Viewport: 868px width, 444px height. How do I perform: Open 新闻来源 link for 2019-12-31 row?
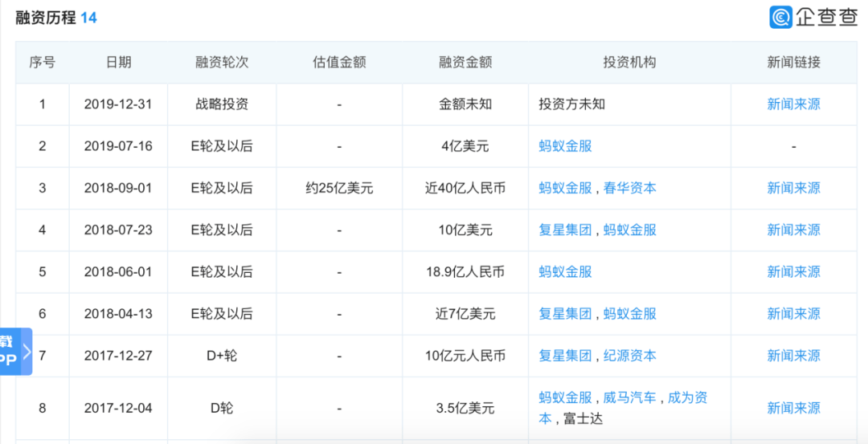793,104
